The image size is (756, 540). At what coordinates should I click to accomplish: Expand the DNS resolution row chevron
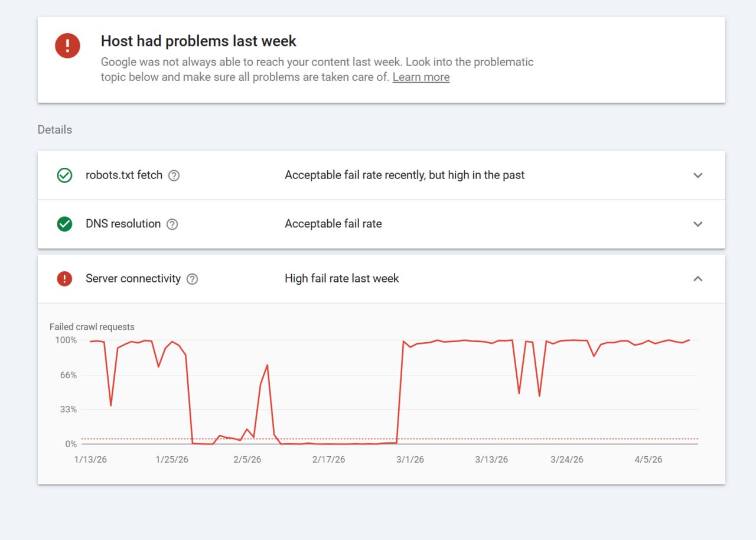point(698,224)
